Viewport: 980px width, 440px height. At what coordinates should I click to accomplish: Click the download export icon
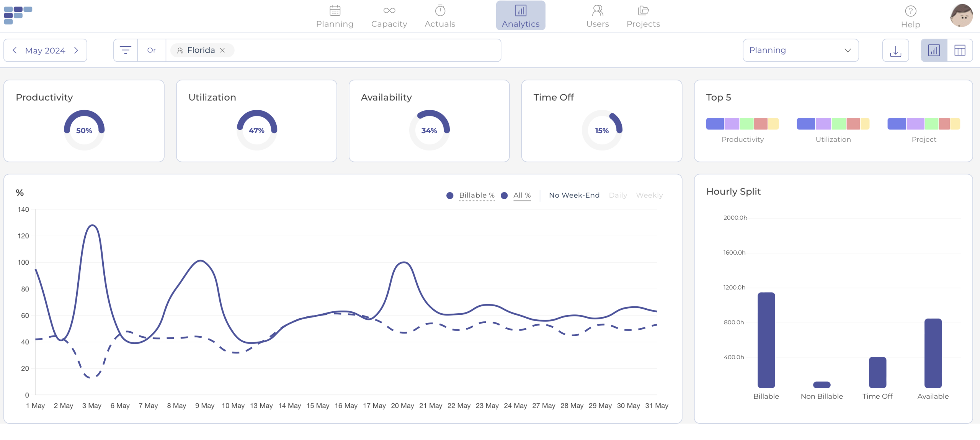coord(895,51)
